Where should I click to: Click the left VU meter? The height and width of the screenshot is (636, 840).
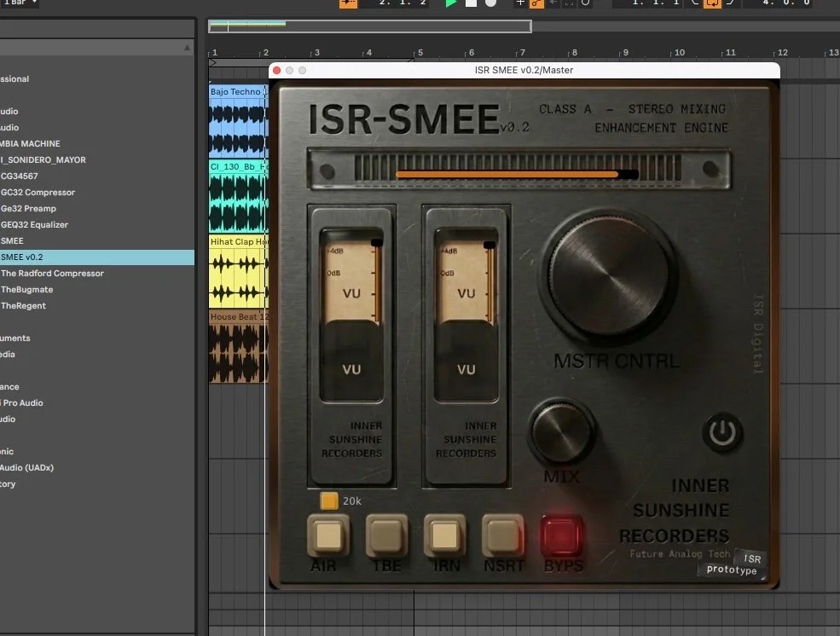(x=351, y=315)
